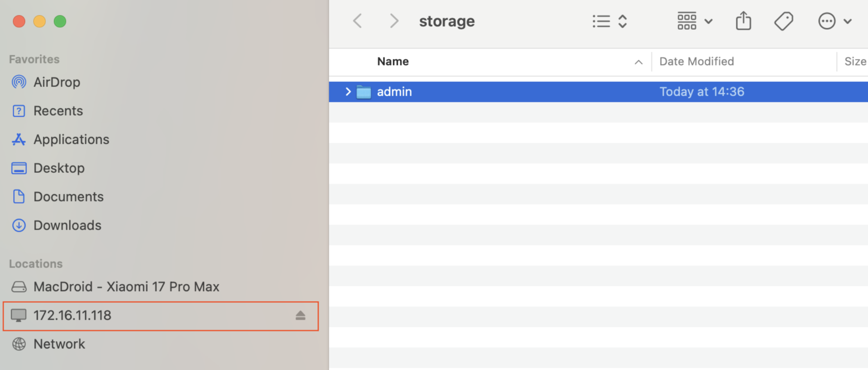Viewport: 868px width, 370px height.
Task: Select Recents in the sidebar
Action: tap(58, 111)
